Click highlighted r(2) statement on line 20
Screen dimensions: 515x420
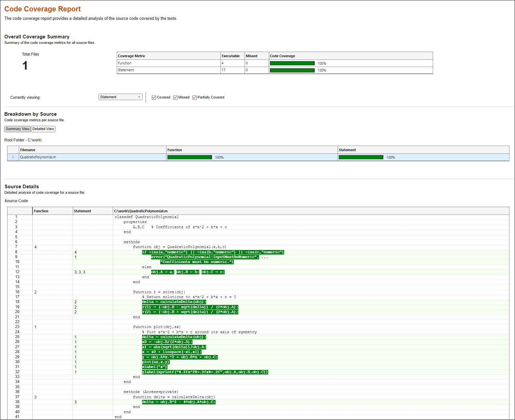[x=190, y=312]
